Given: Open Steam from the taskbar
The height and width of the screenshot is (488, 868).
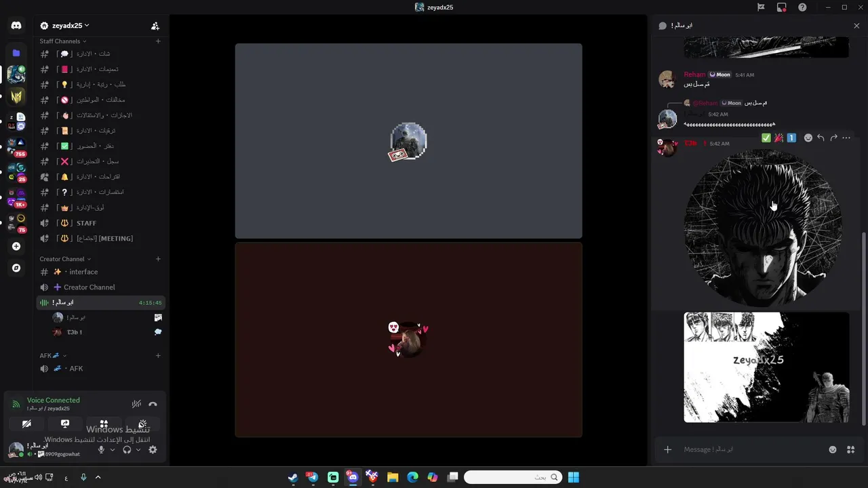Looking at the screenshot, I should tap(292, 477).
